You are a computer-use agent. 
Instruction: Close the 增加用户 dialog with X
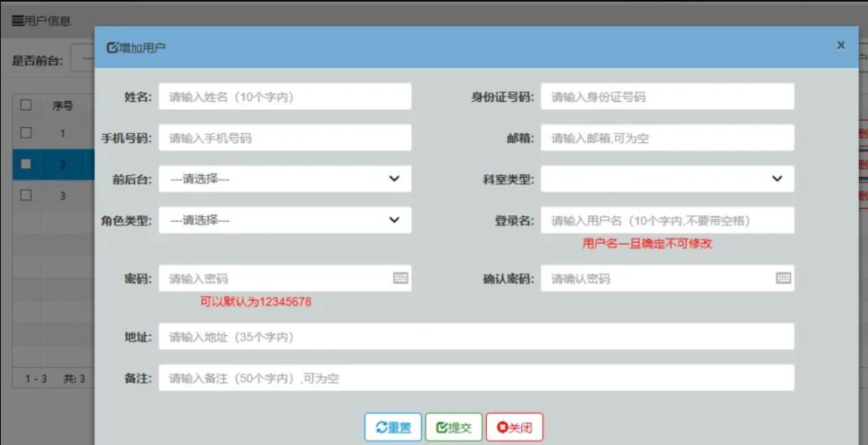click(841, 46)
